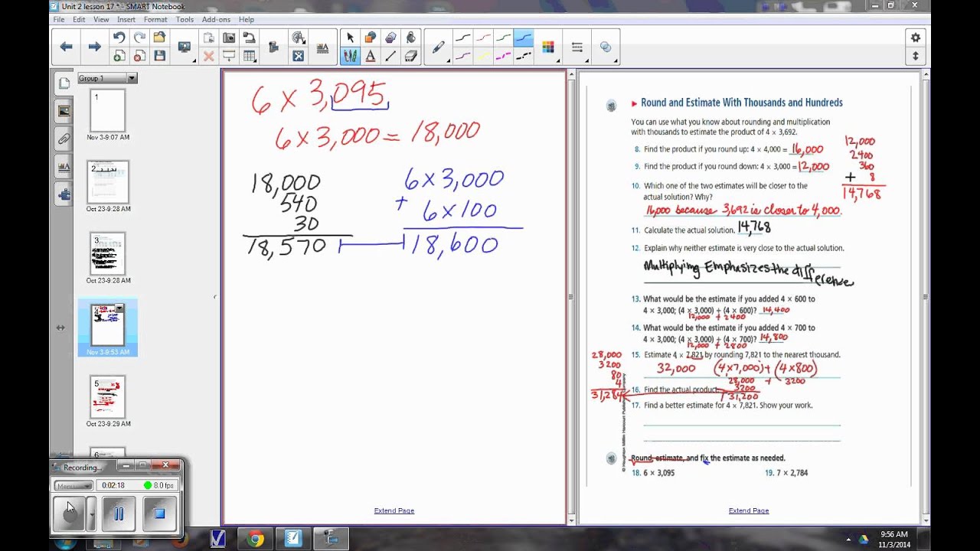Screen dimensions: 980x551
Task: Click the red X delete icon
Action: (x=209, y=55)
